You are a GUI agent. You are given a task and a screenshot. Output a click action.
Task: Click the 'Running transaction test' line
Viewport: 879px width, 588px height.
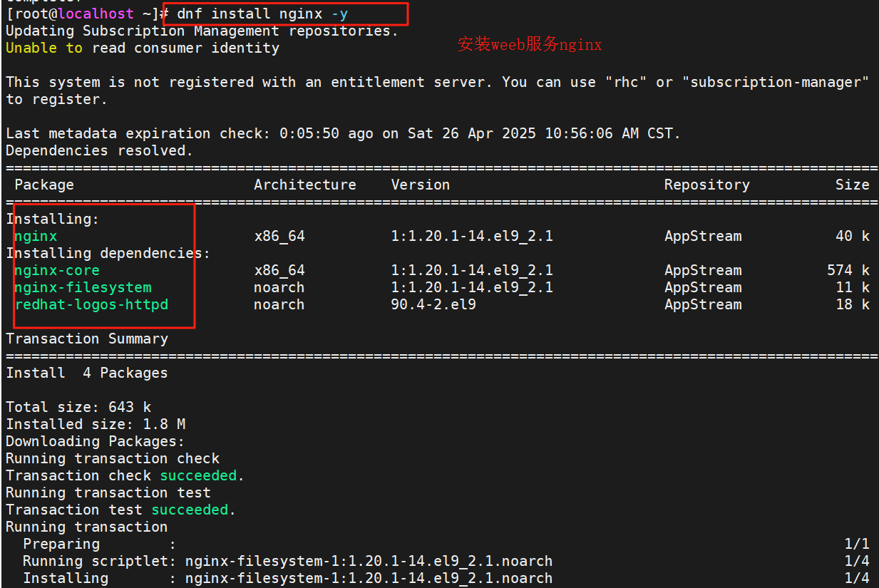click(x=108, y=492)
